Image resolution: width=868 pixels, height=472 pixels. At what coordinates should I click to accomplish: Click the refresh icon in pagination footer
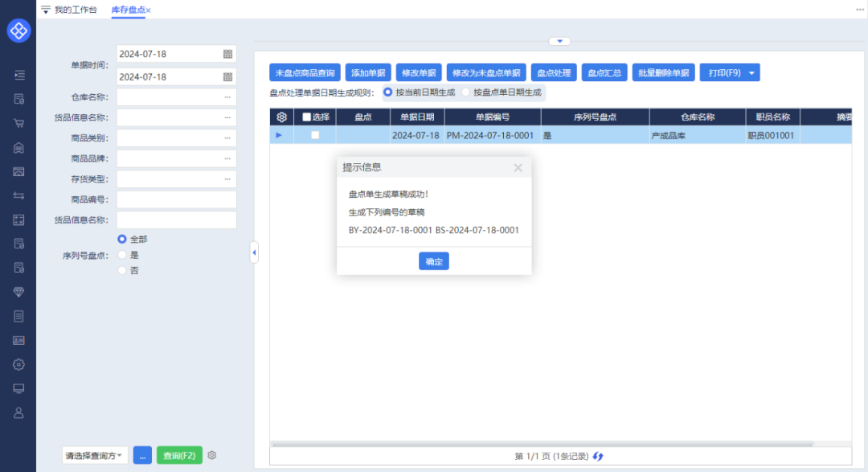(x=598, y=456)
